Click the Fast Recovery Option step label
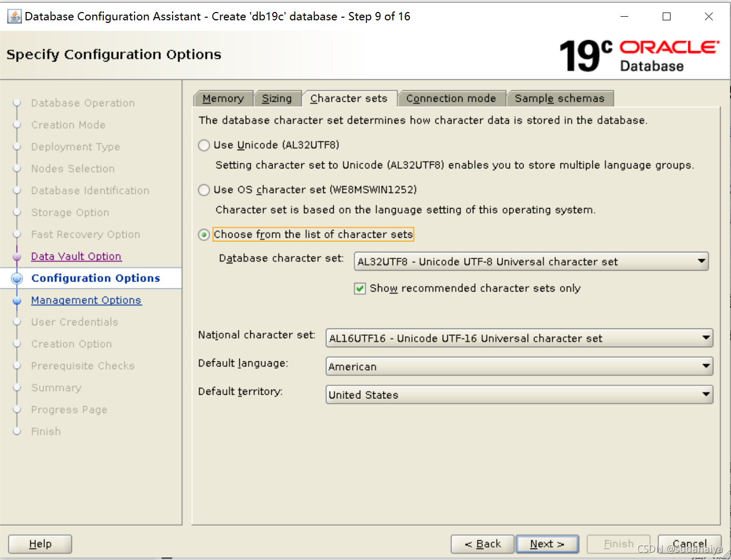The height and width of the screenshot is (560, 731). tap(86, 234)
